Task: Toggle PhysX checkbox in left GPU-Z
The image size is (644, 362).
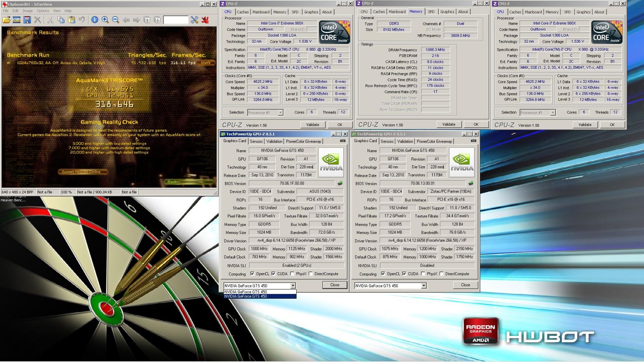Action: pyautogui.click(x=292, y=274)
